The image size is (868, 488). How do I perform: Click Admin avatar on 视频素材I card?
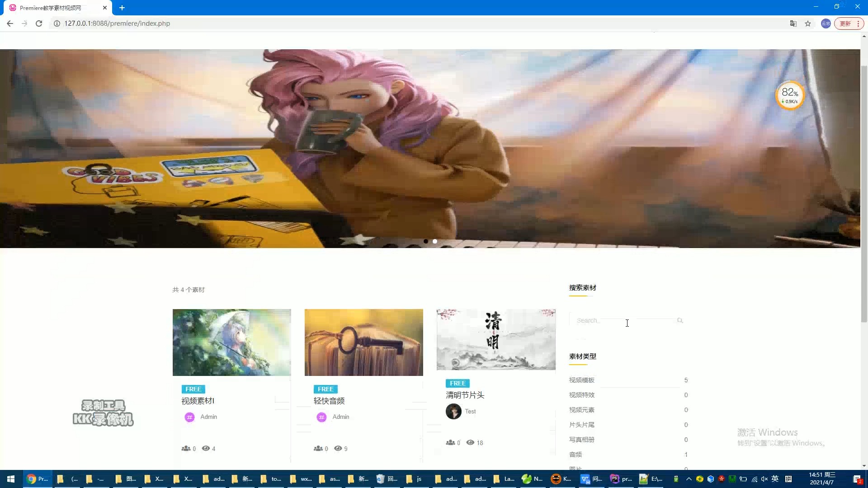189,417
